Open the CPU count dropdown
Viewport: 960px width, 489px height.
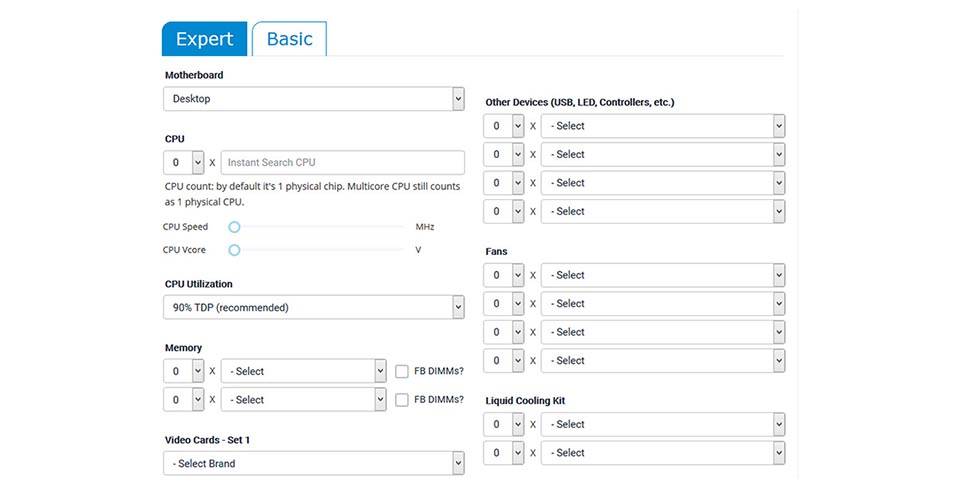coord(184,162)
